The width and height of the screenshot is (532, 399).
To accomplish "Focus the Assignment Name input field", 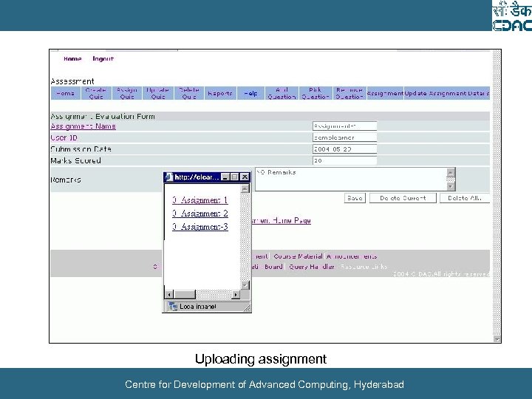I will 344,126.
